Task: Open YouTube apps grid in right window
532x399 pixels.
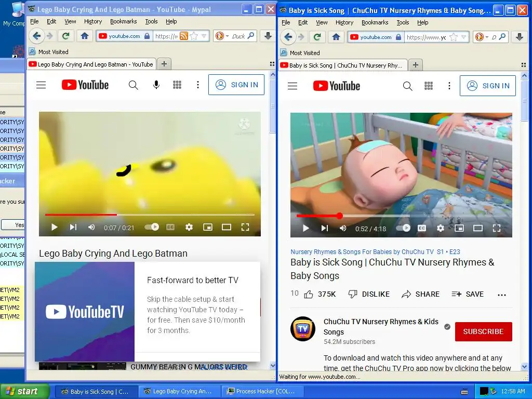Action: click(429, 86)
